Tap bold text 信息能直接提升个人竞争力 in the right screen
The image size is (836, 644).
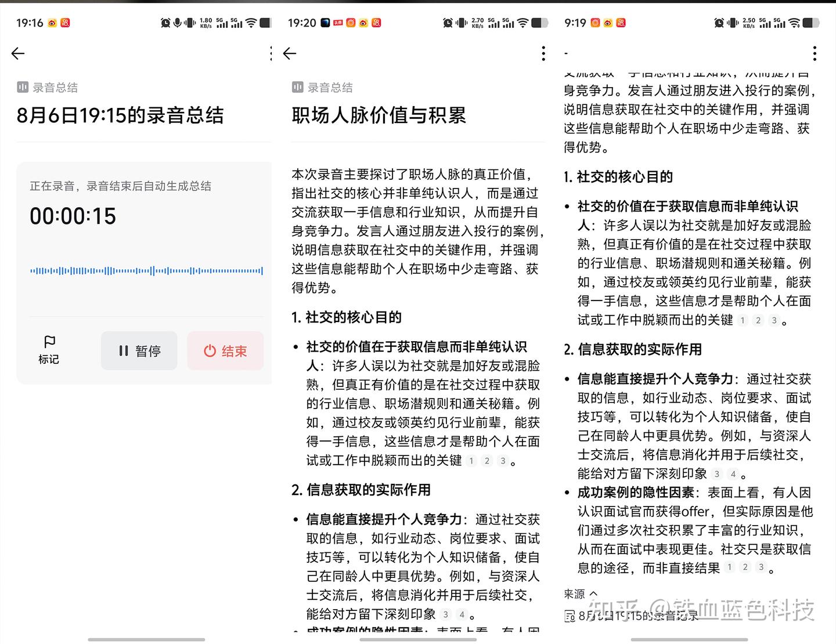[655, 379]
